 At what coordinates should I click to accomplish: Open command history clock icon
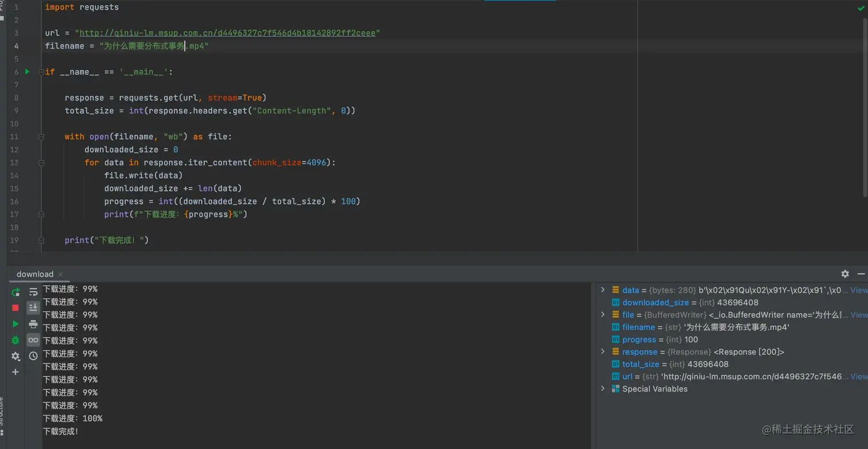pyautogui.click(x=33, y=356)
